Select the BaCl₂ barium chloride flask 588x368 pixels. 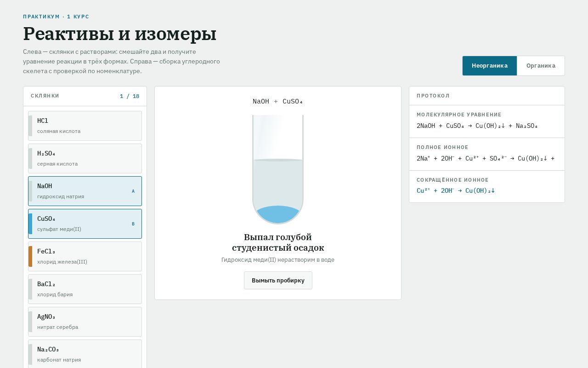(85, 289)
